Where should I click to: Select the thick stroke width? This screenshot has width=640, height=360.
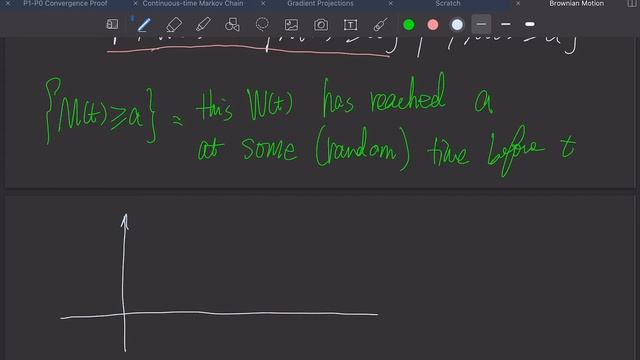coord(530,24)
